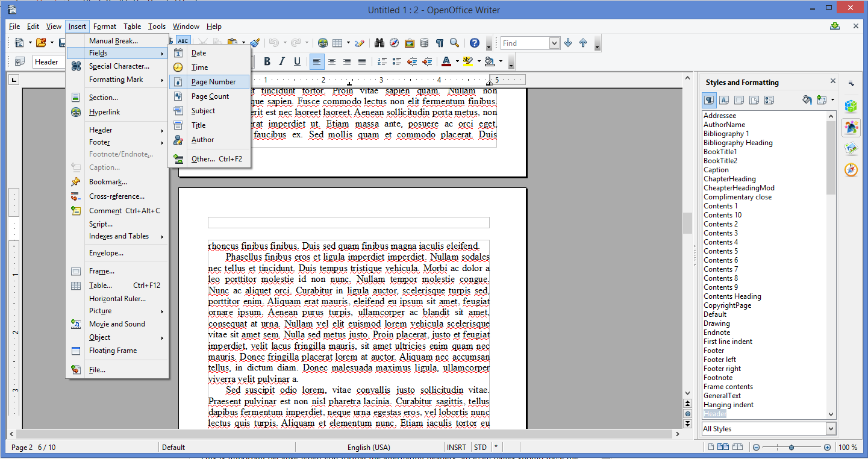Select Date from Fields submenu
This screenshot has height=459, width=868.
point(210,53)
